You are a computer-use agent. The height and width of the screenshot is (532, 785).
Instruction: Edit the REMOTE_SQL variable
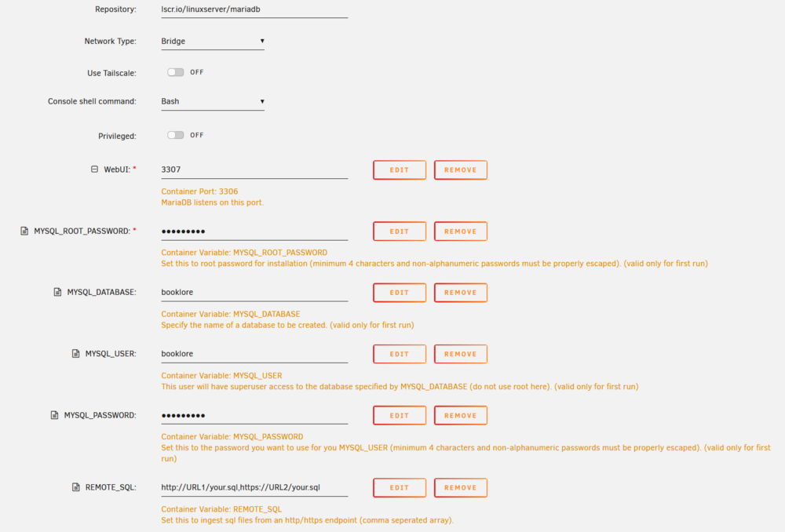tap(400, 487)
